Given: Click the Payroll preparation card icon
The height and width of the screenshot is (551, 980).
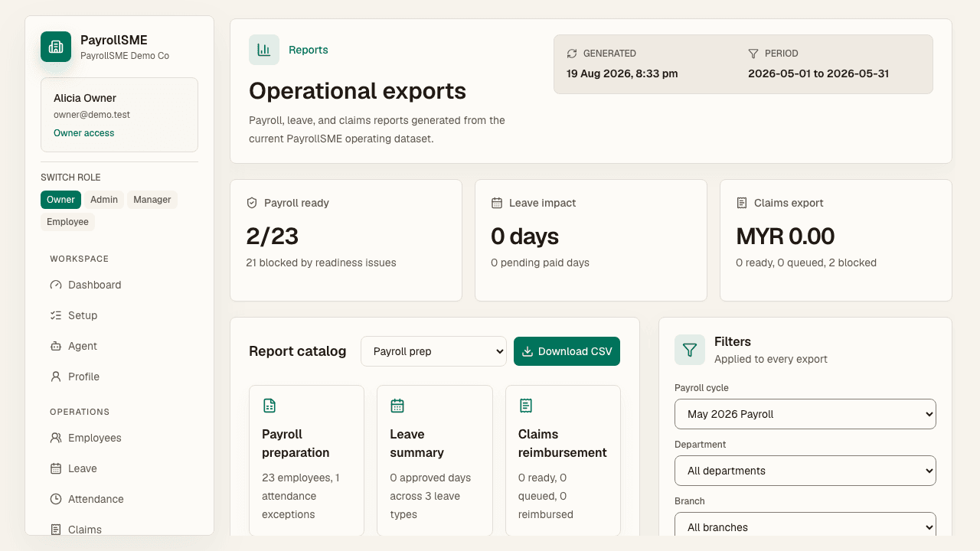Looking at the screenshot, I should (x=269, y=406).
